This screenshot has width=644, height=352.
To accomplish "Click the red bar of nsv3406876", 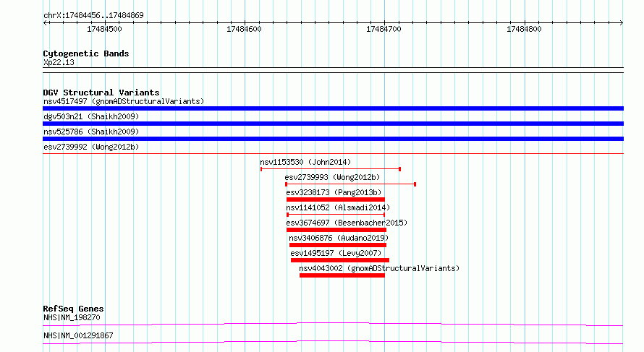I will tap(338, 245).
